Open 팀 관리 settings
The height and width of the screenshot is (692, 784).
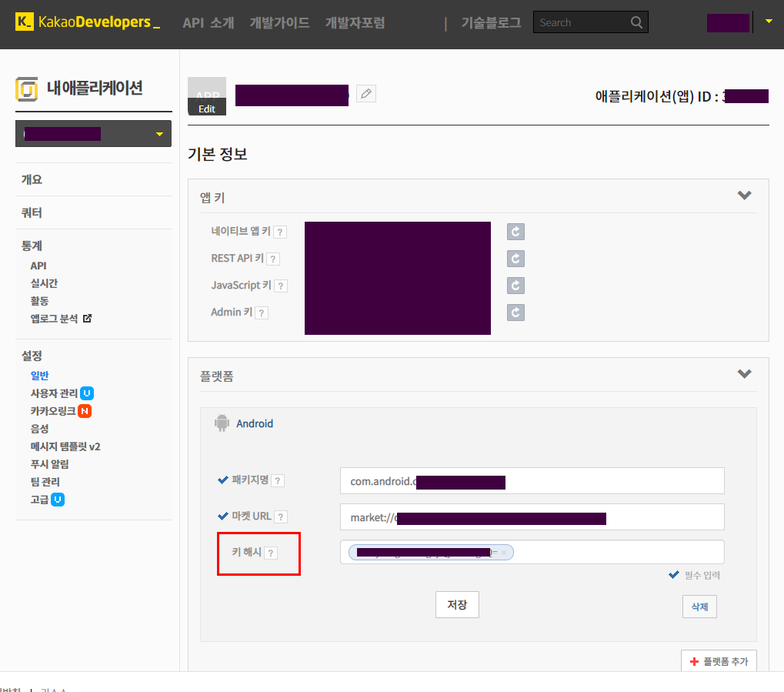point(45,482)
